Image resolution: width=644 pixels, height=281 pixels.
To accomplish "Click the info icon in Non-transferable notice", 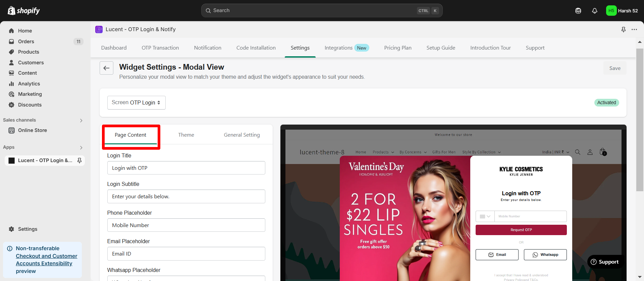I will tap(10, 249).
